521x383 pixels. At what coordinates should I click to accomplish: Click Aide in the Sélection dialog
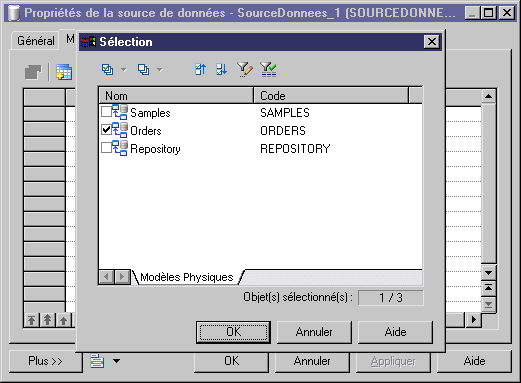395,332
